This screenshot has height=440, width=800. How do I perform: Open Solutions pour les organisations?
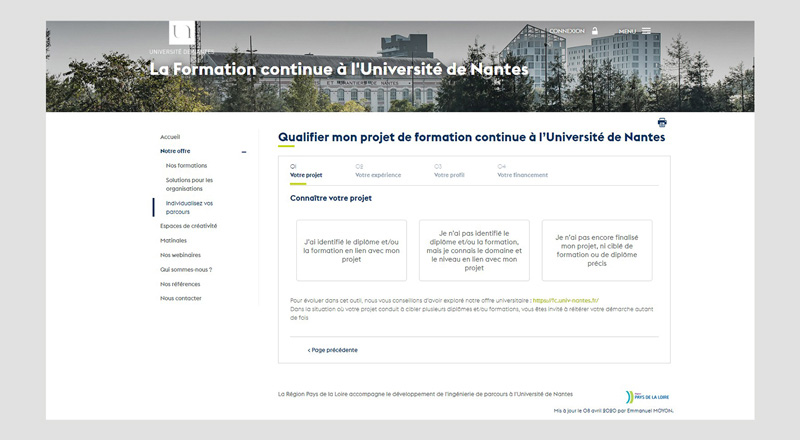point(189,184)
